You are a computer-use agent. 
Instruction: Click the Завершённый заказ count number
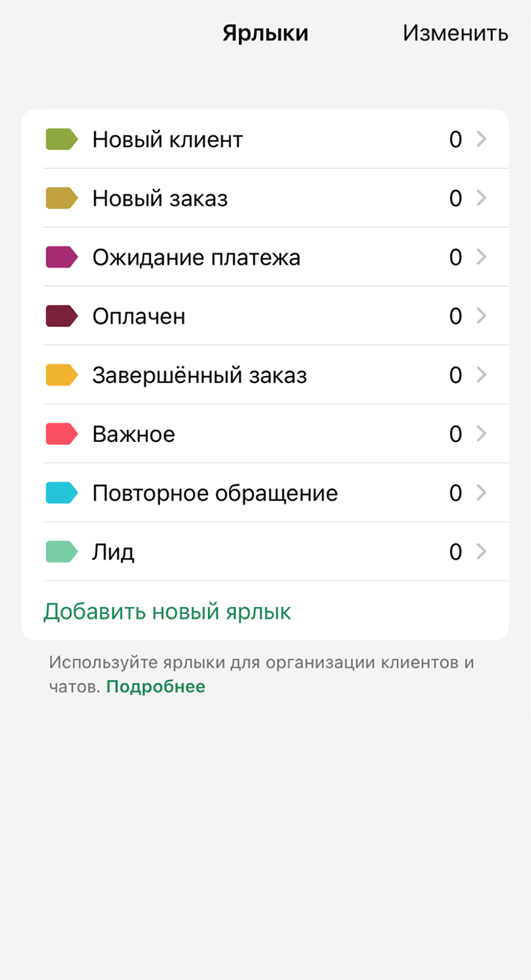(455, 374)
